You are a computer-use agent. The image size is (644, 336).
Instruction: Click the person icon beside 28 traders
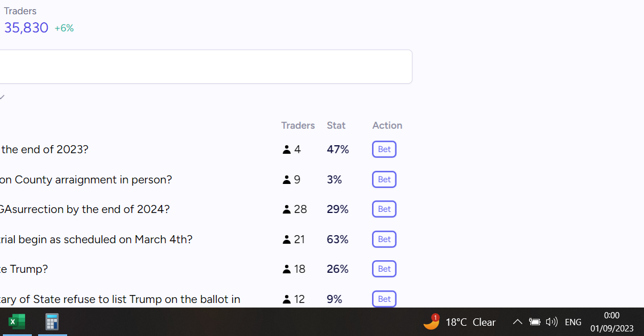[287, 210]
